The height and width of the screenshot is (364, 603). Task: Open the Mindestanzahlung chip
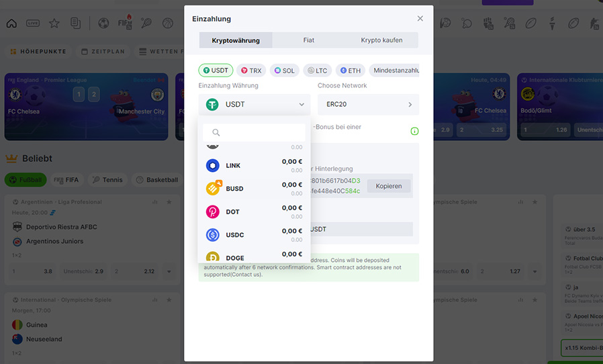coord(394,71)
